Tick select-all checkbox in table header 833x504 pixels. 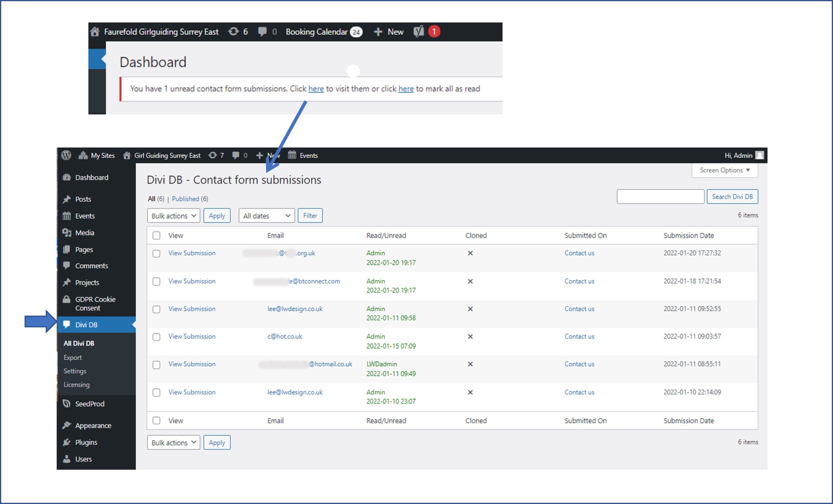pyautogui.click(x=156, y=235)
